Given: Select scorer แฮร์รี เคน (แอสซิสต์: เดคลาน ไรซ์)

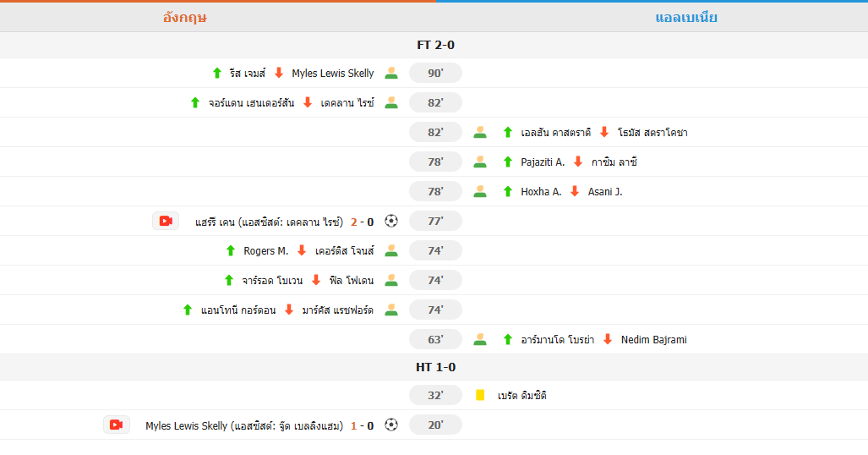Looking at the screenshot, I should 269,222.
